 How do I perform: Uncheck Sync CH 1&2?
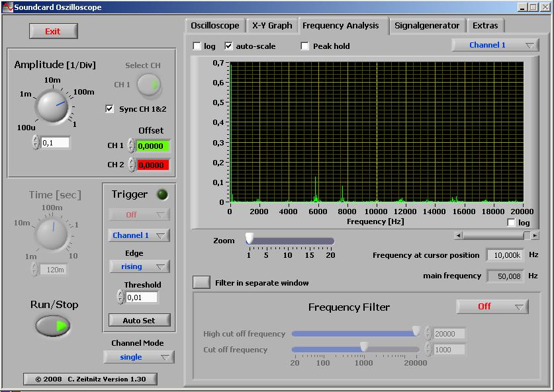110,109
